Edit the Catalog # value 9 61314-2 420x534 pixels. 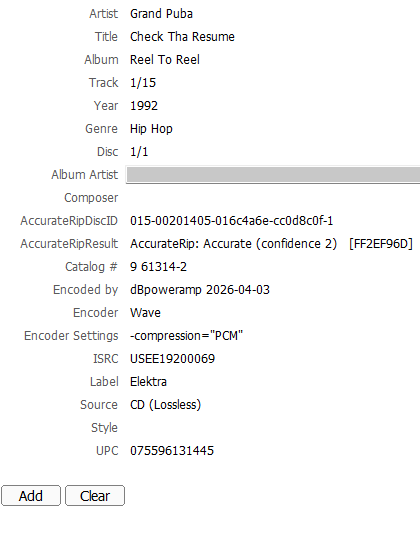pos(158,267)
